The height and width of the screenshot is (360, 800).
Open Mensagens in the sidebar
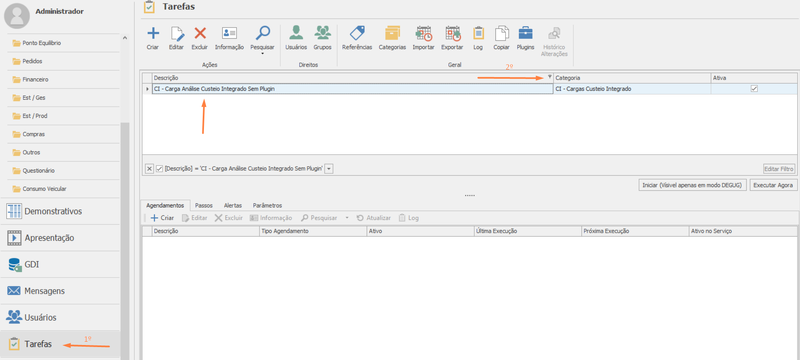point(60,291)
